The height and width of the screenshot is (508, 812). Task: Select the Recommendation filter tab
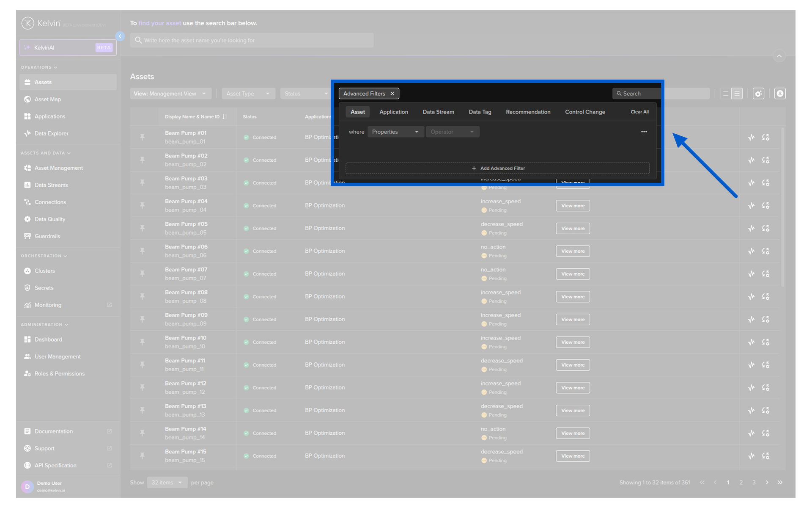tap(528, 112)
